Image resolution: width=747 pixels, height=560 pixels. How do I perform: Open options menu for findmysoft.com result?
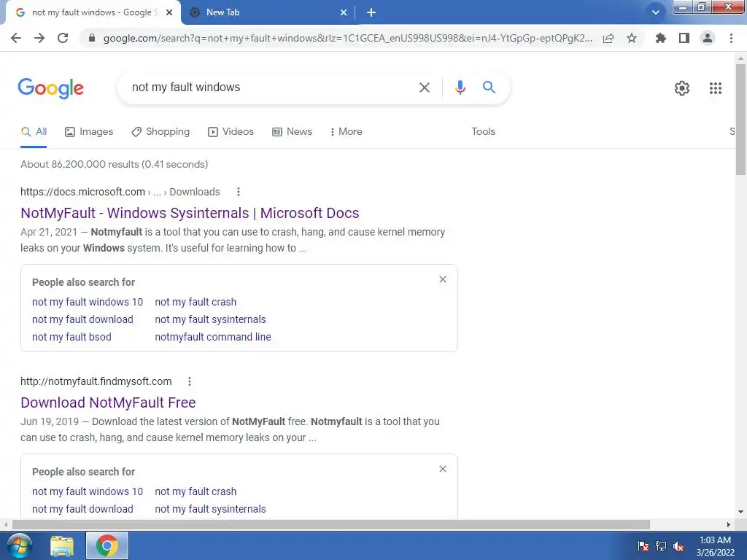pyautogui.click(x=190, y=381)
